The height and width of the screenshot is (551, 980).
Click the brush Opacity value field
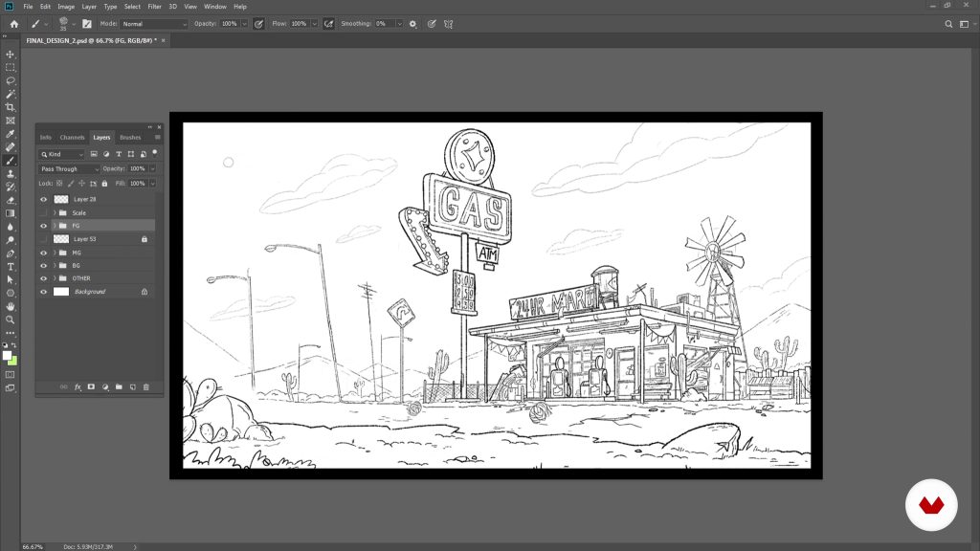coord(231,23)
